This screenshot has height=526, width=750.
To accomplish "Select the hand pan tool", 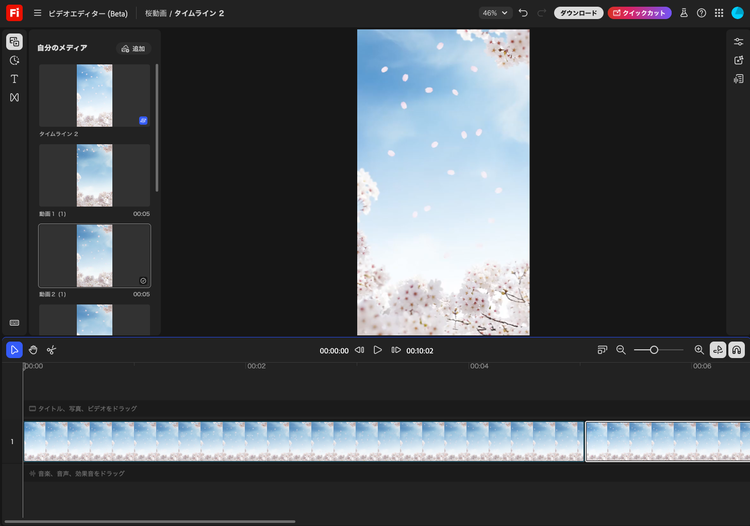I will point(33,350).
